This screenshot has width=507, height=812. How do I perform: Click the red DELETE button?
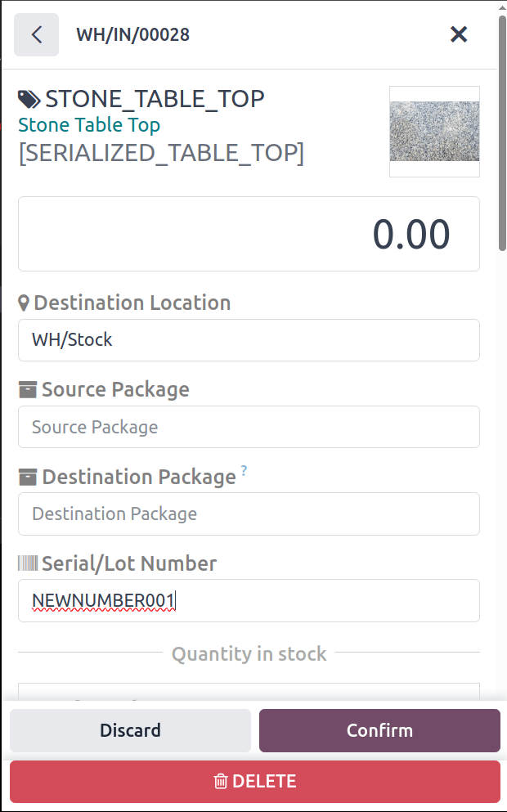pos(254,782)
